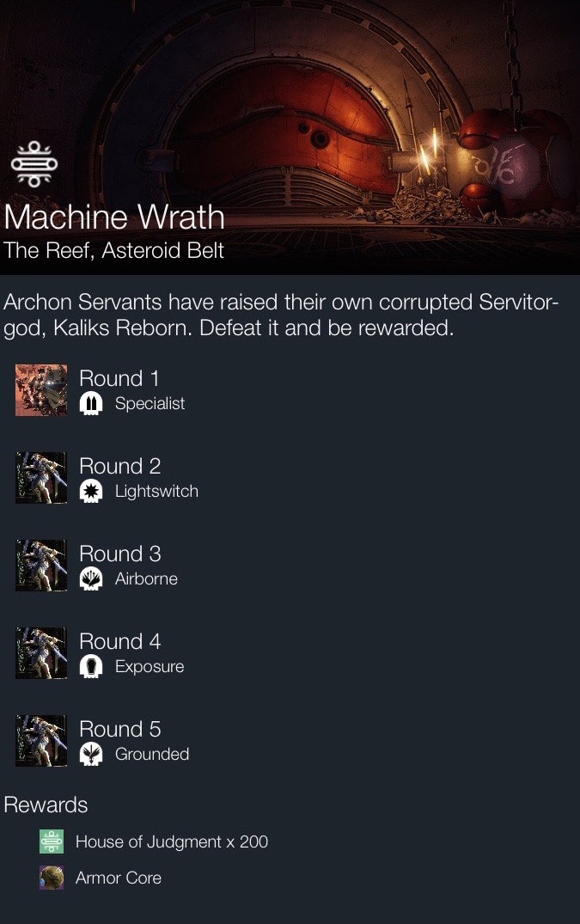Select the Lightswitch modifier skull icon
Screen dimensions: 580x924
(91, 492)
